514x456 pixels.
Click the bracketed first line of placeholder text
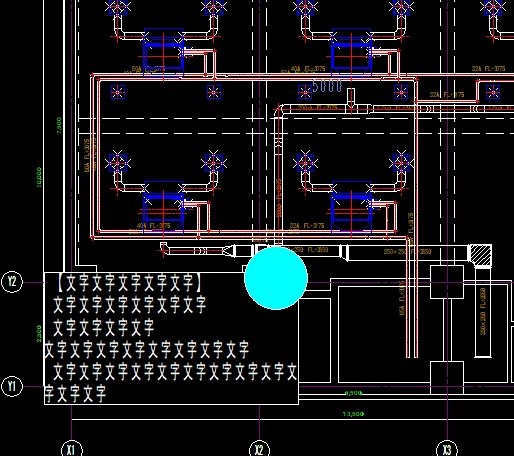(x=129, y=283)
